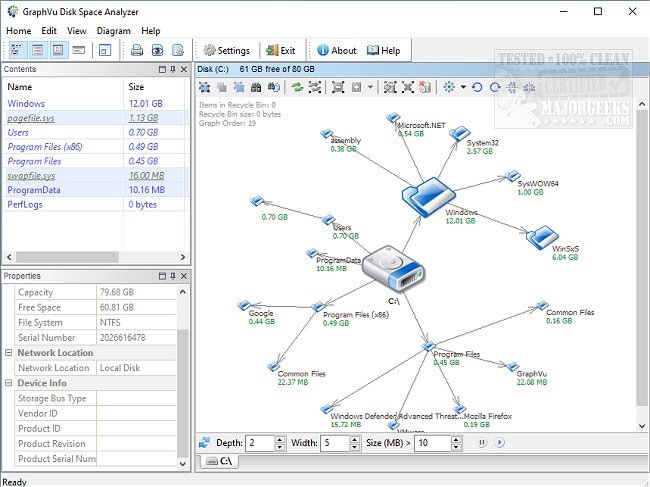Open the View menu
The image size is (650, 487).
click(77, 31)
